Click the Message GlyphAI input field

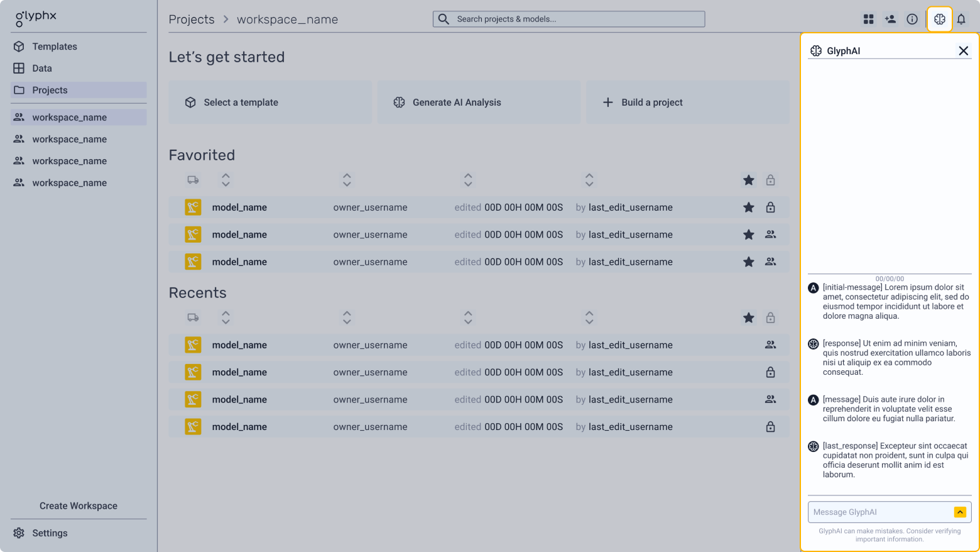(879, 512)
